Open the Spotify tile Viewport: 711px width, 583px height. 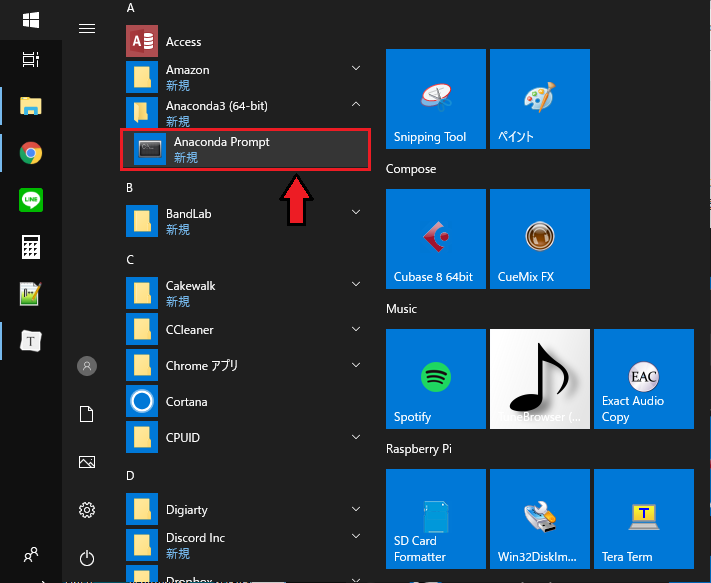pos(436,379)
